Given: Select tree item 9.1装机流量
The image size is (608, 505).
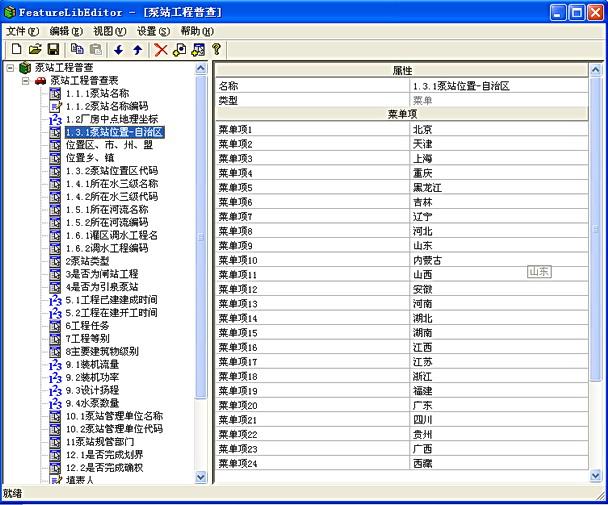Looking at the screenshot, I should click(92, 365).
